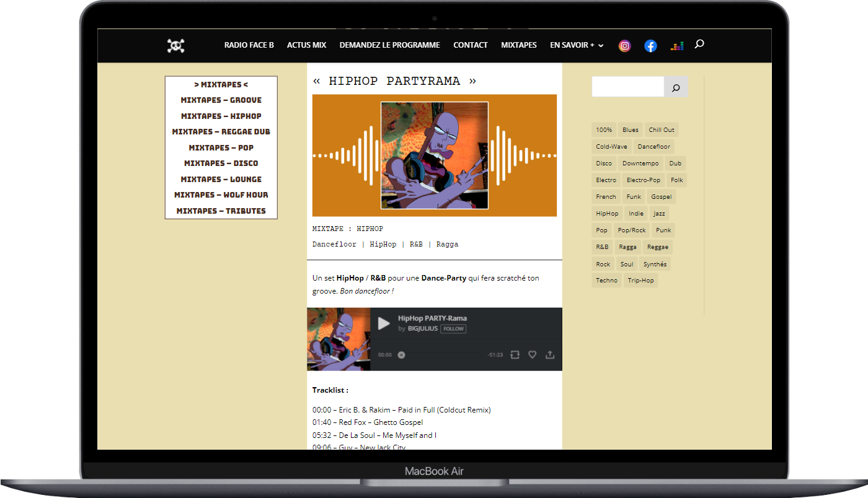Toggle repeat in the audio player
868x498 pixels.
(x=515, y=355)
